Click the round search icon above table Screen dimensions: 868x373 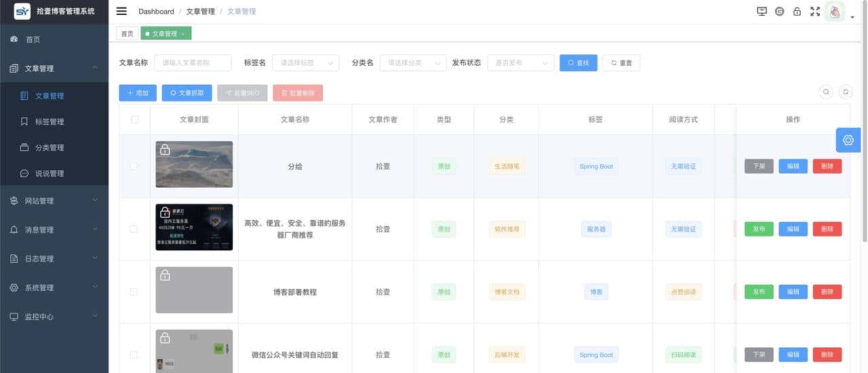[x=826, y=92]
